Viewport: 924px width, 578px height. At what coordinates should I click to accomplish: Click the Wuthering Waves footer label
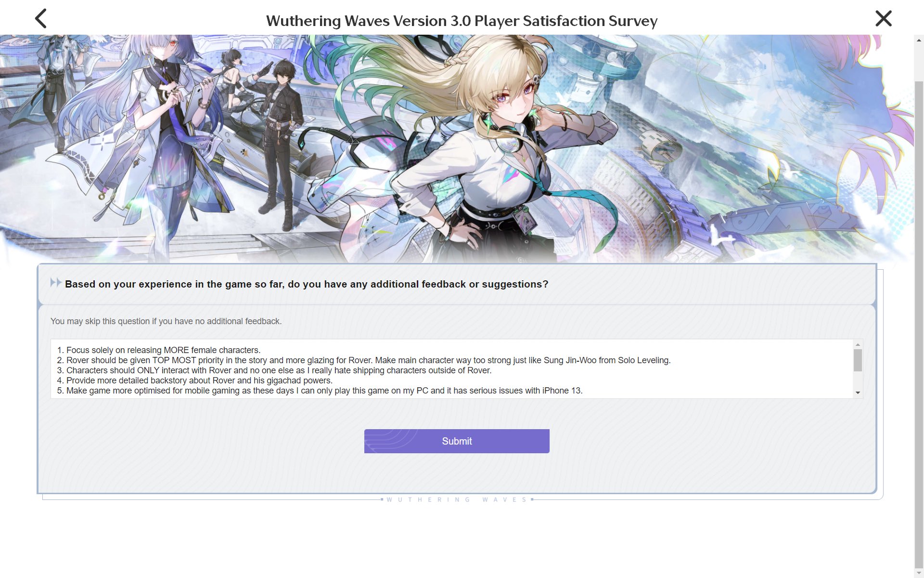coord(457,499)
